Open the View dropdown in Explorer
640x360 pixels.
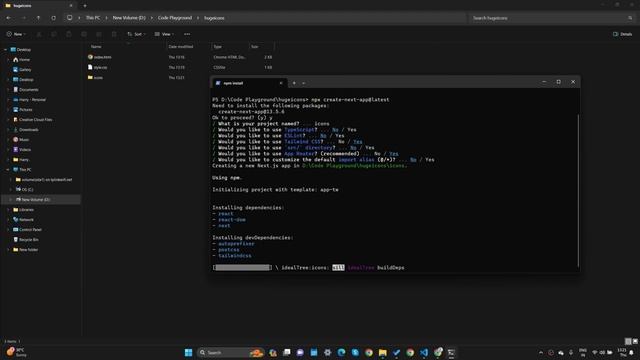pos(164,34)
